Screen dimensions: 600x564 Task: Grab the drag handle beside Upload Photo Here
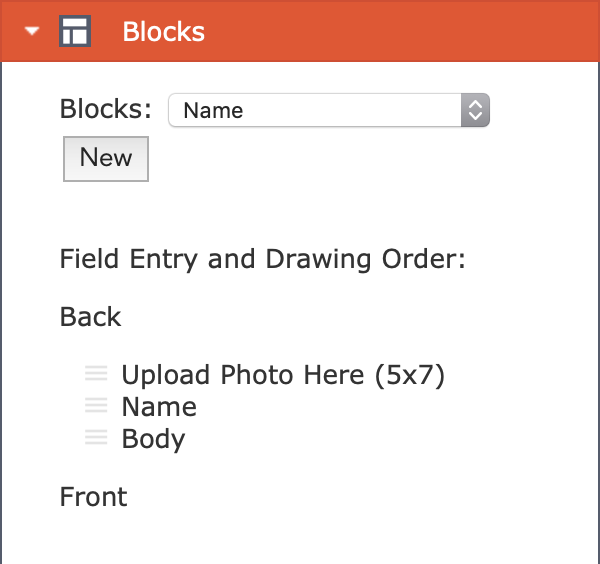[96, 373]
